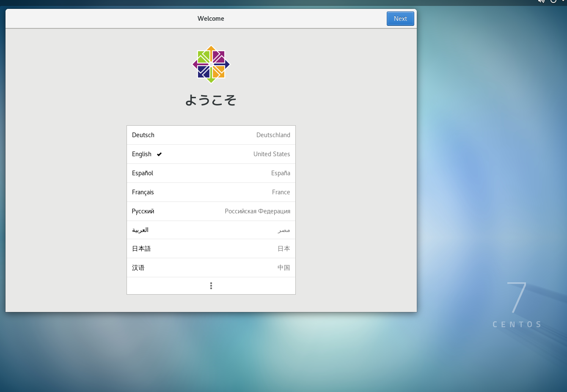Choose Arabic (العربية) language row
The height and width of the screenshot is (392, 567).
(x=140, y=230)
